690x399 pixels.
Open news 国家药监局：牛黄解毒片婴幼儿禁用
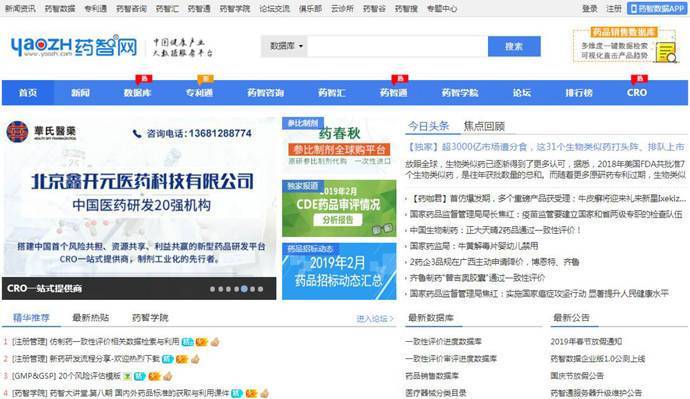click(x=473, y=246)
